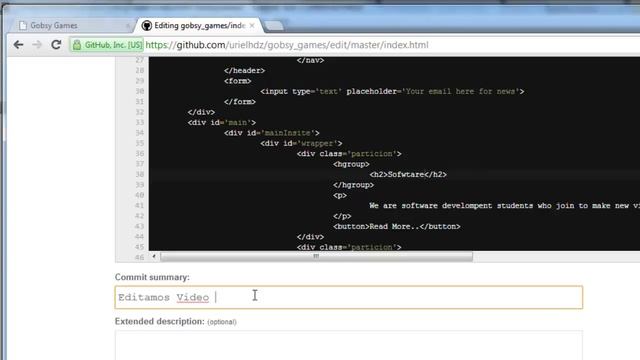Viewport: 640px width, 360px height.
Task: Click the Commit summary input field
Action: [x=349, y=297]
